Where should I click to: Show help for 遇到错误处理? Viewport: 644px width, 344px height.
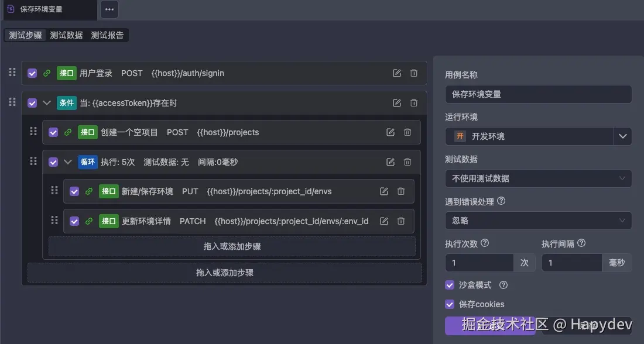click(501, 201)
